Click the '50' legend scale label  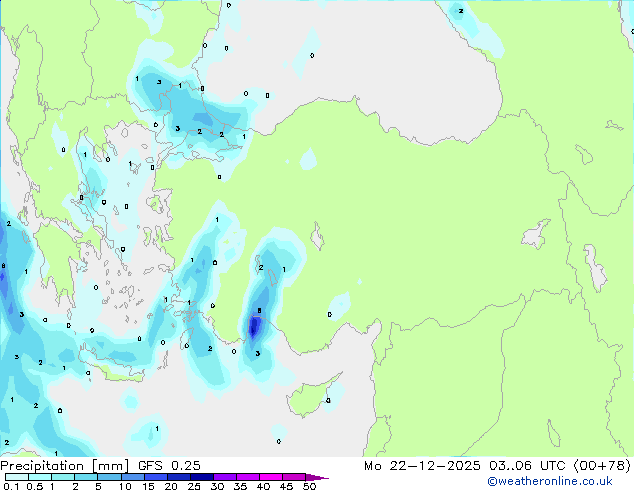pos(309,486)
